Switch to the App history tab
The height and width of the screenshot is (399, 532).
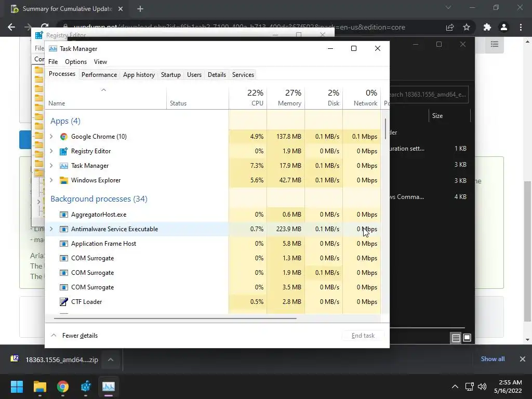(139, 75)
